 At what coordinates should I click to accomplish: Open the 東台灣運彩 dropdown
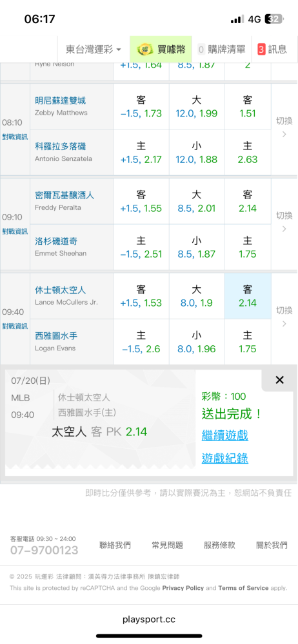point(94,50)
